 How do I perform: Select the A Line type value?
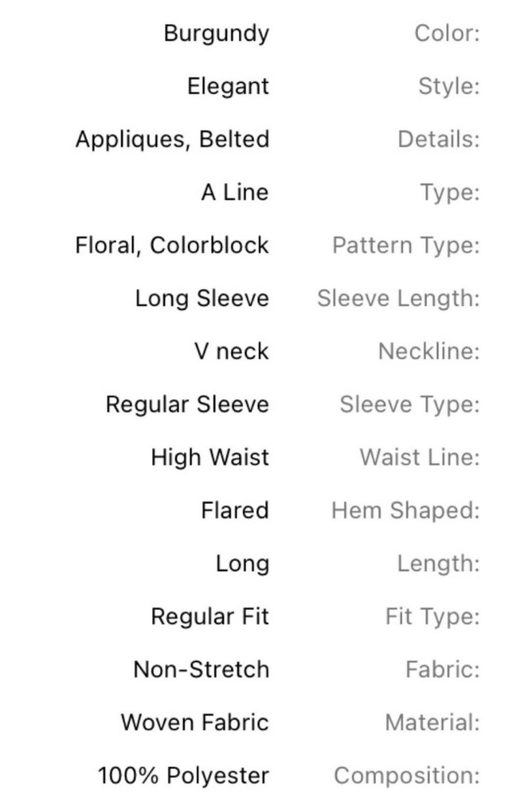pyautogui.click(x=235, y=192)
